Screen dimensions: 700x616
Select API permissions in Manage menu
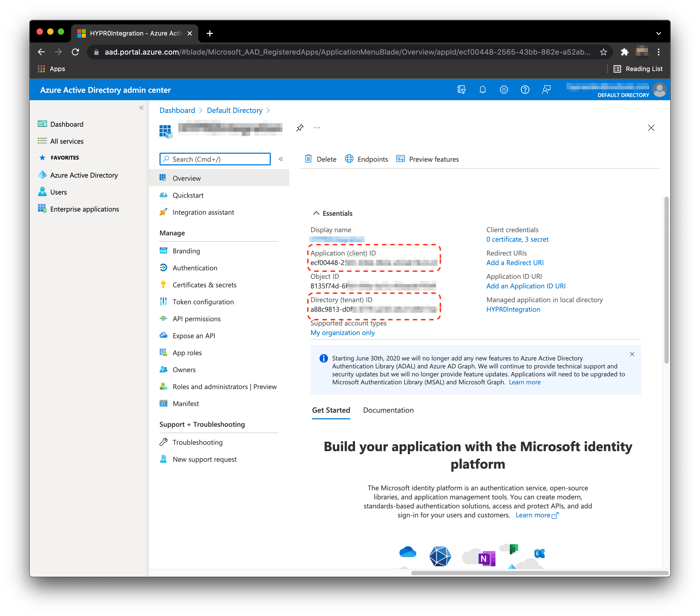pos(196,319)
